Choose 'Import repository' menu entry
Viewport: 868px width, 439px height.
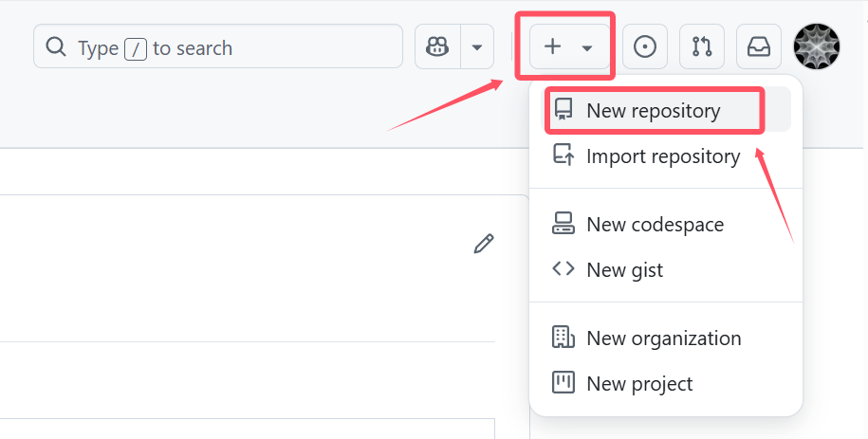click(665, 156)
